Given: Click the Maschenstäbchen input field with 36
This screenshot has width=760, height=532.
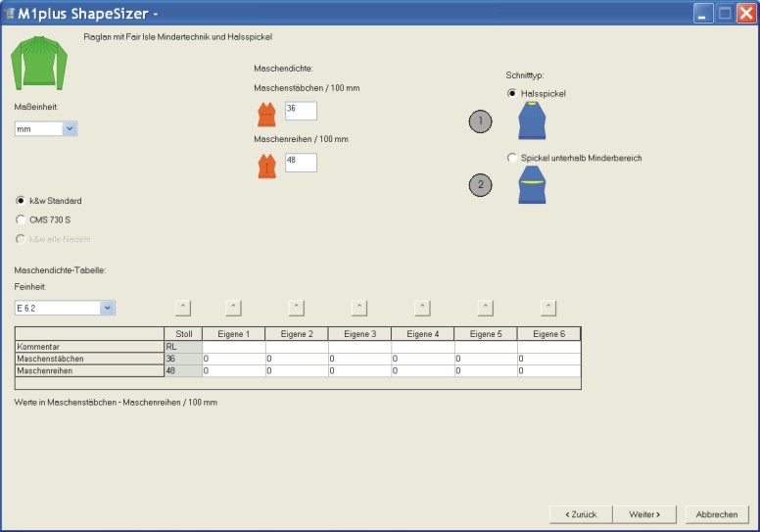Looking at the screenshot, I should (x=300, y=111).
